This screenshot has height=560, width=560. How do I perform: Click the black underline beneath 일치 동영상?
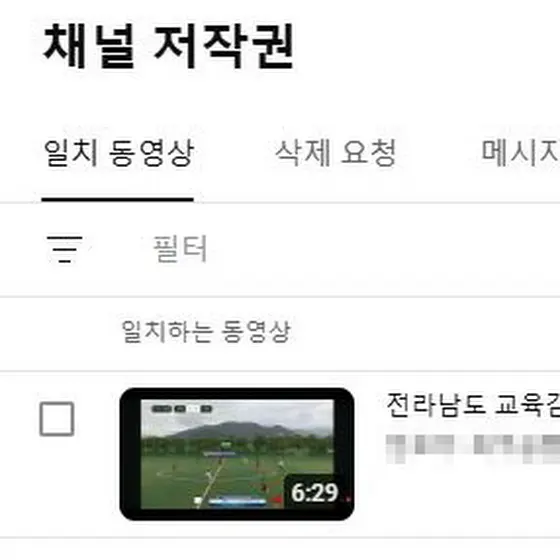[118, 200]
